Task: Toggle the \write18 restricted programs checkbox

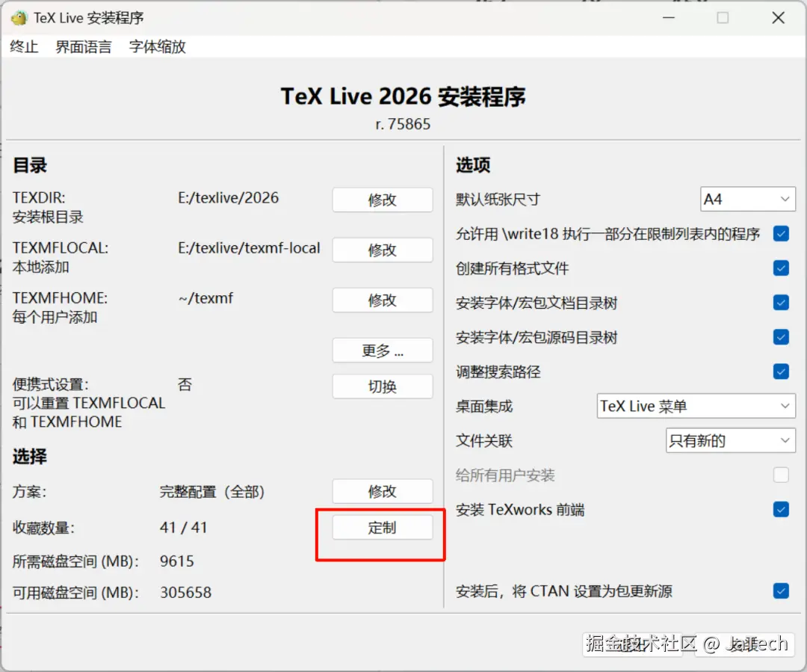Action: (782, 234)
